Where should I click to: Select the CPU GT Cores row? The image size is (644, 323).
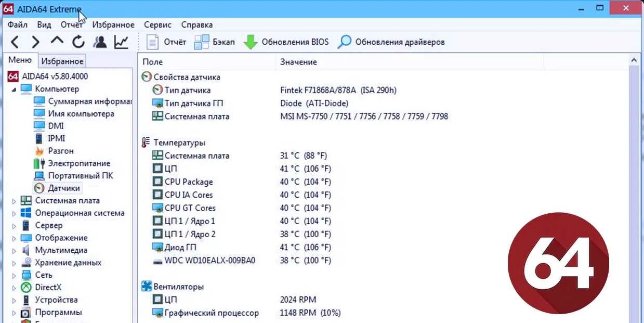click(383, 208)
